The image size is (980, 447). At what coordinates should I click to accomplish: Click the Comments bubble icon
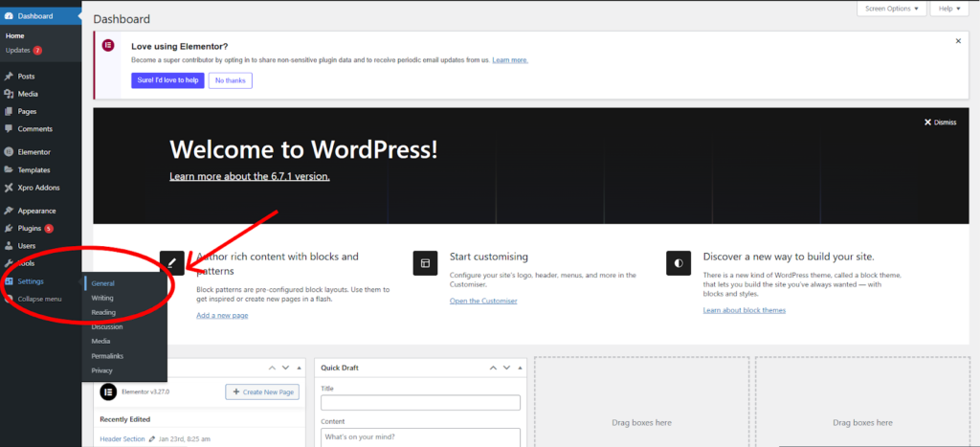point(9,128)
